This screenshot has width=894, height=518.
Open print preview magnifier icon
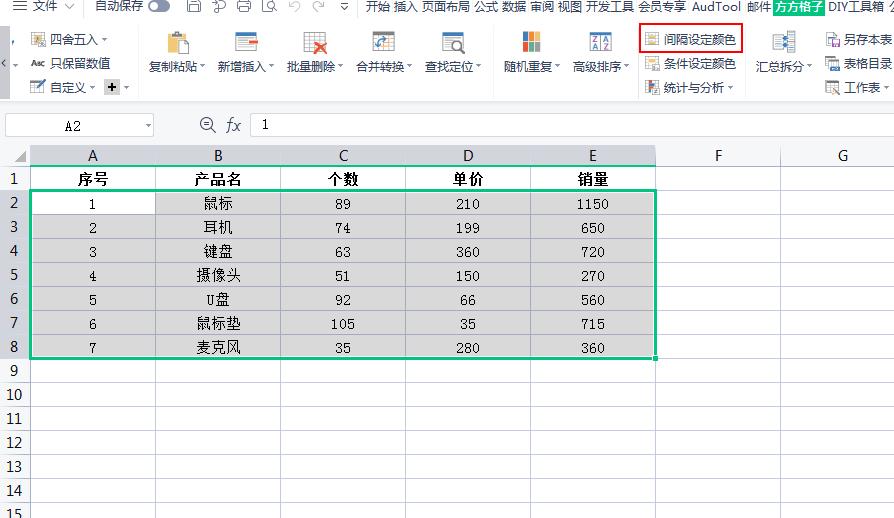(269, 6)
